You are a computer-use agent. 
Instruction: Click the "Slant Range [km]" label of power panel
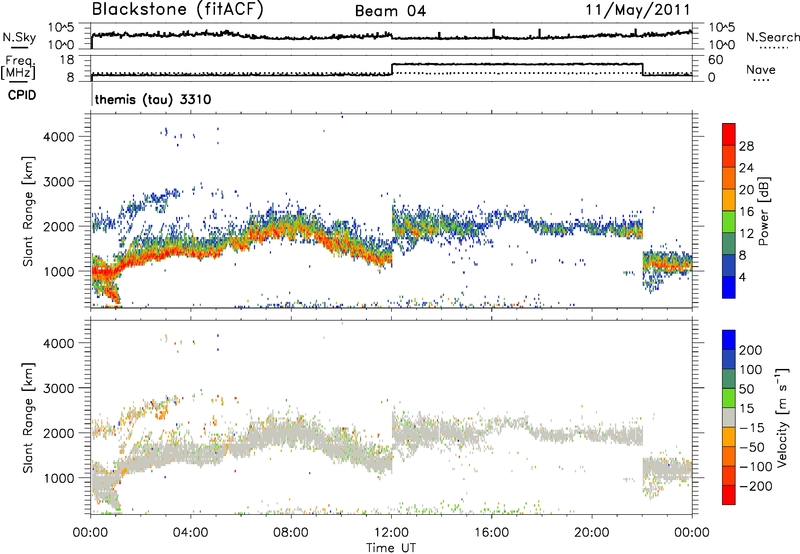pos(28,211)
